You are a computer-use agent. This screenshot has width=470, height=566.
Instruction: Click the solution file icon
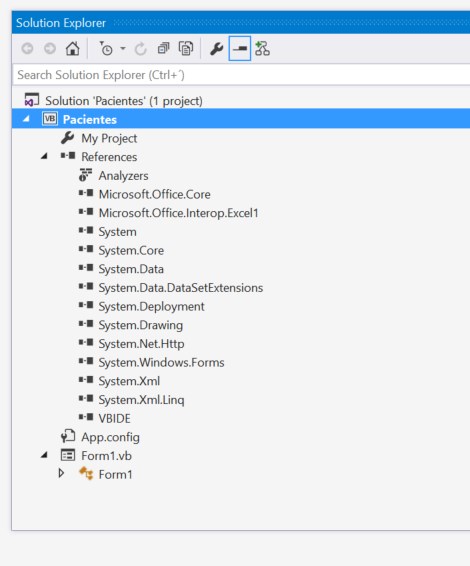tap(31, 100)
